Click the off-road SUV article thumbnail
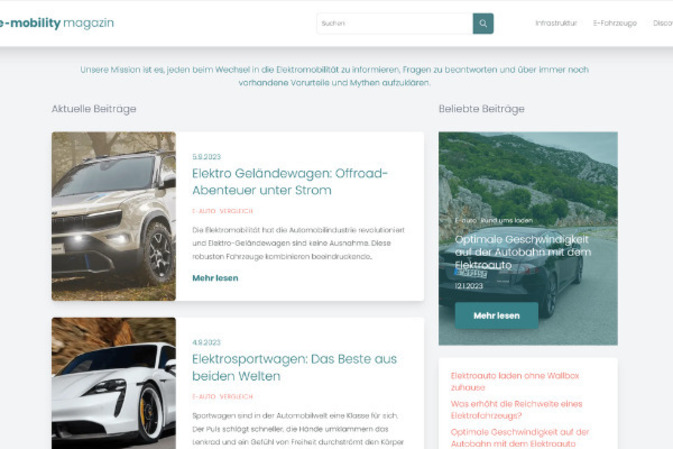The image size is (673, 449). click(114, 216)
